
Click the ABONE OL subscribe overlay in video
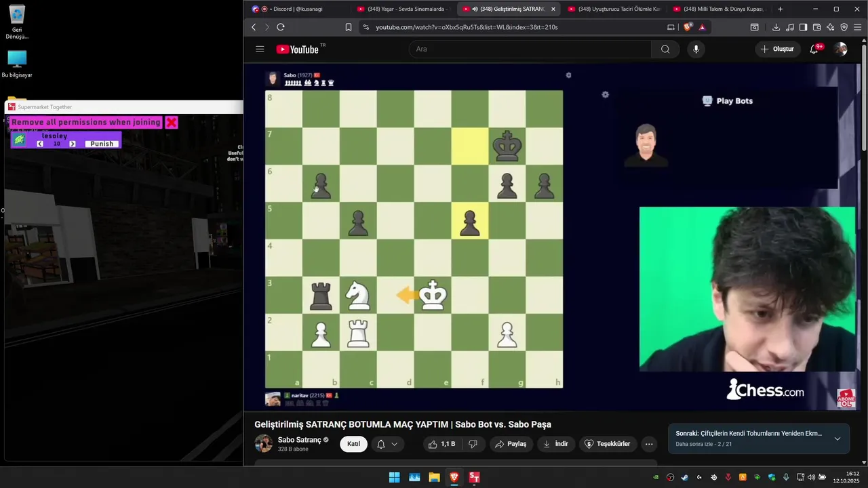[846, 398]
